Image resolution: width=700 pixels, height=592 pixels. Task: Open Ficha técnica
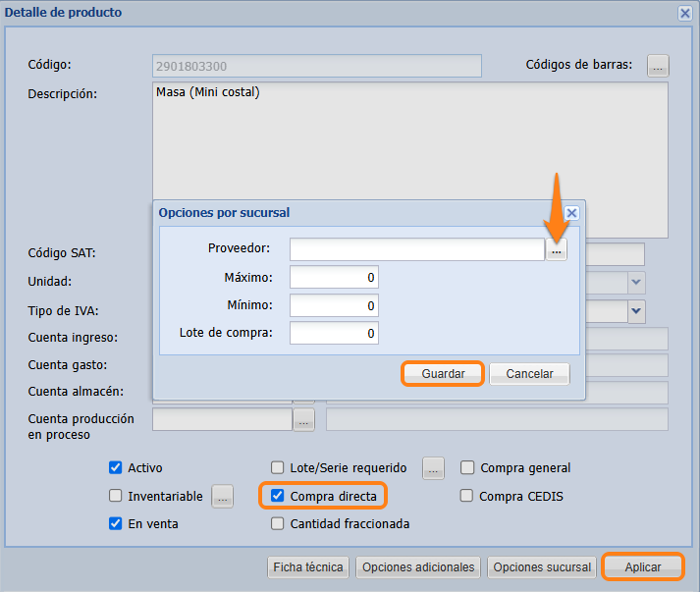point(308,567)
